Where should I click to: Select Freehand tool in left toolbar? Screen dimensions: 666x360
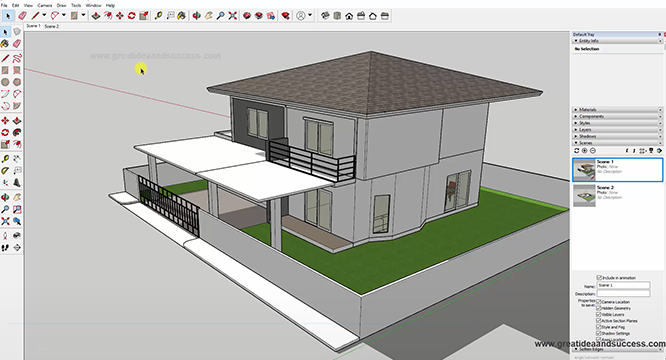pyautogui.click(x=17, y=58)
